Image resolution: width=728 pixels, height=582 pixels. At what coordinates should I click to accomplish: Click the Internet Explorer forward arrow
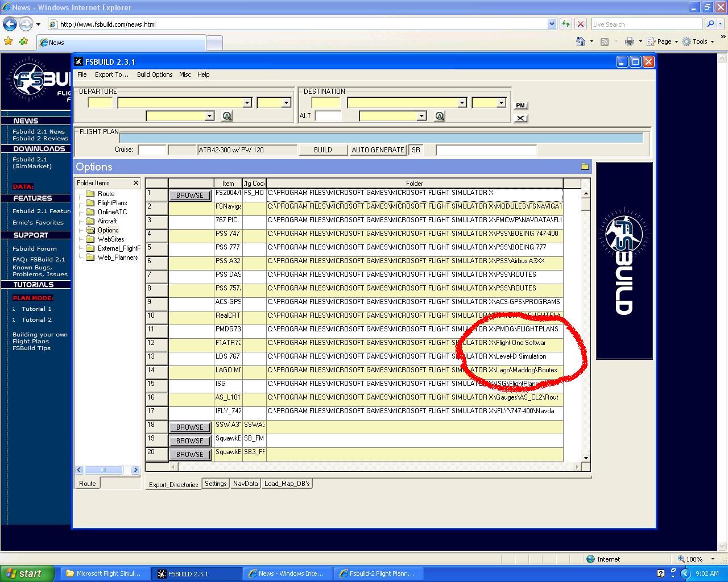tap(26, 24)
